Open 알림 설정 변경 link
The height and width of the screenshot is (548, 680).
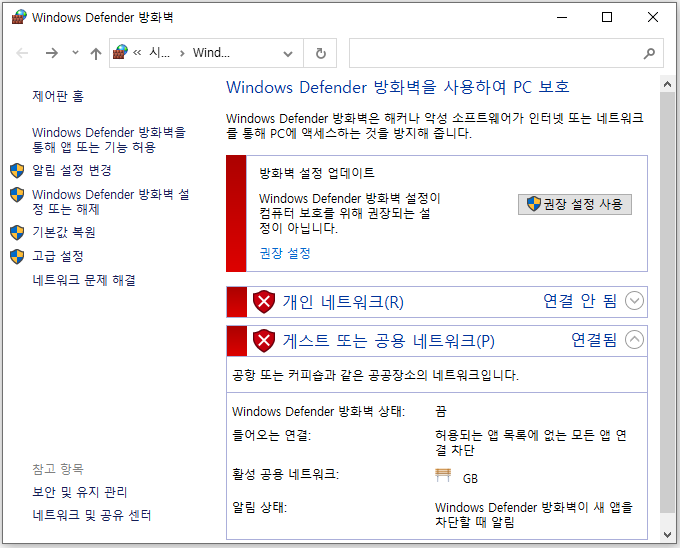(x=72, y=170)
